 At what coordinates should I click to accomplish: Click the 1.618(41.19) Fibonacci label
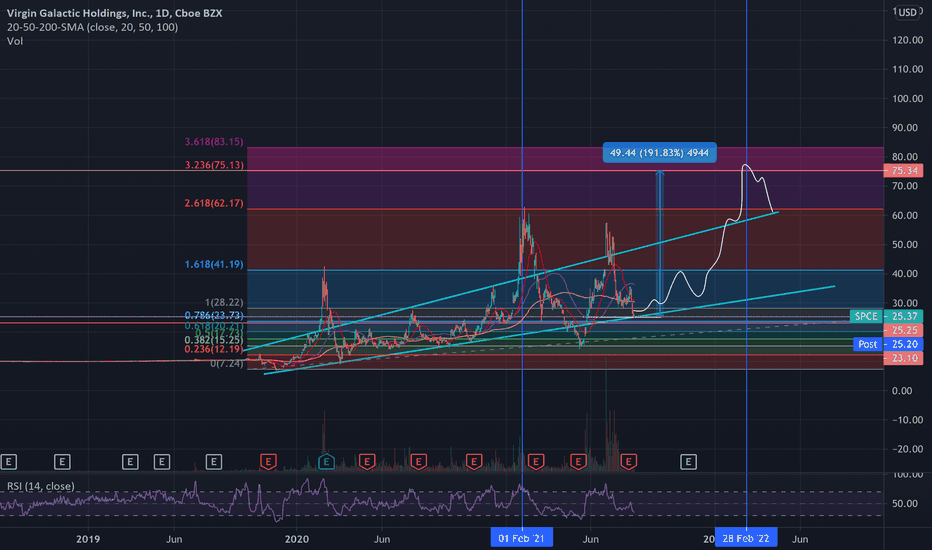coord(214,265)
